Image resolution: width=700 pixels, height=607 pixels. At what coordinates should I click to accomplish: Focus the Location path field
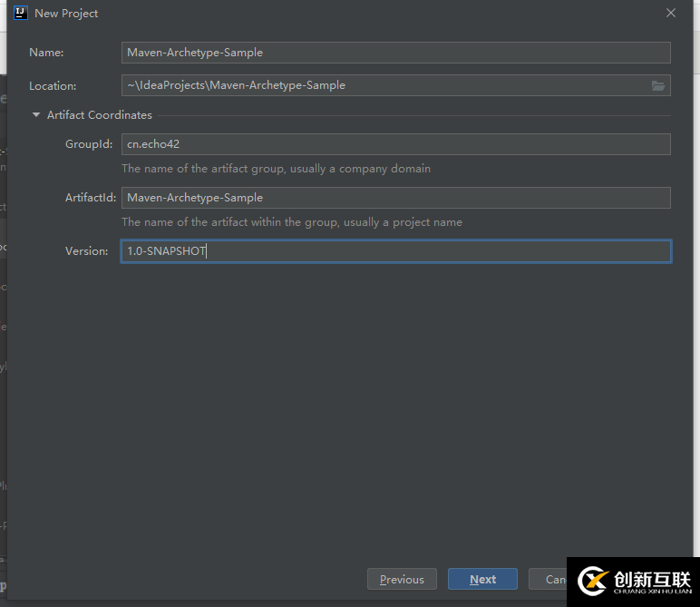[384, 85]
